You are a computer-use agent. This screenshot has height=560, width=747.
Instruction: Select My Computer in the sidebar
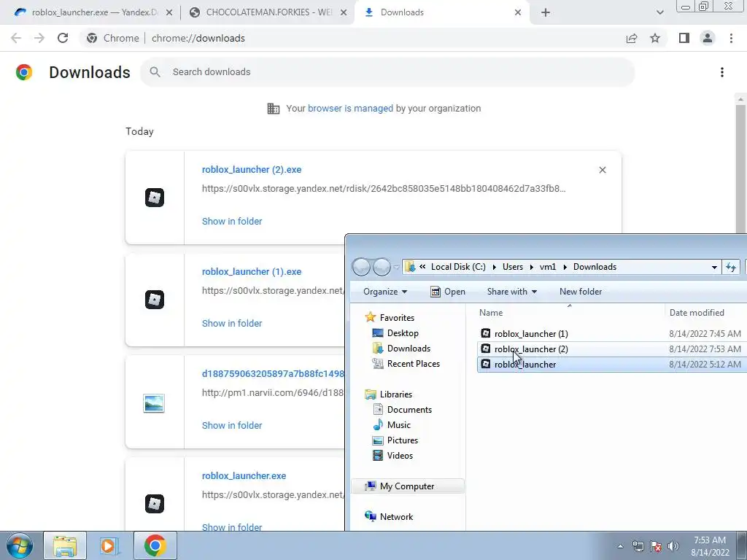click(x=407, y=486)
